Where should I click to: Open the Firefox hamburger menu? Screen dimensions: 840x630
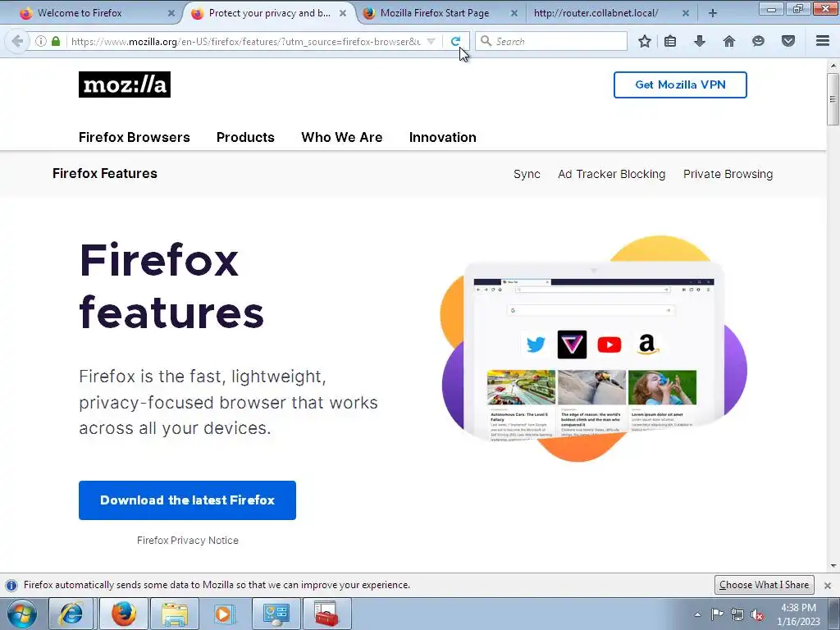[x=823, y=41]
